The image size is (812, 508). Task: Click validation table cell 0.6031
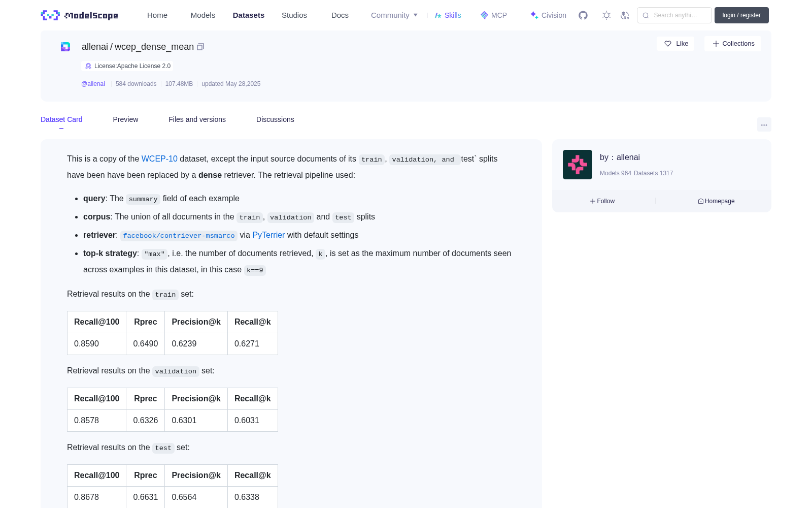tap(253, 421)
